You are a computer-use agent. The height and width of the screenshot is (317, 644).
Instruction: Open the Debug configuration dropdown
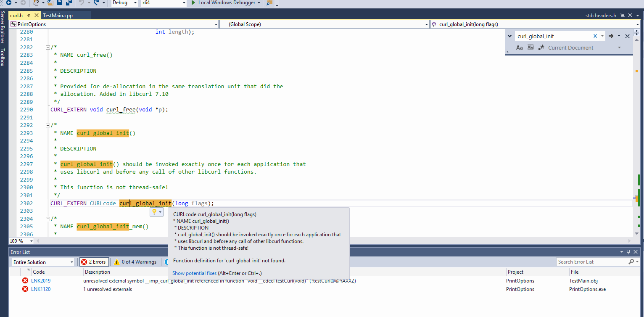(x=124, y=3)
